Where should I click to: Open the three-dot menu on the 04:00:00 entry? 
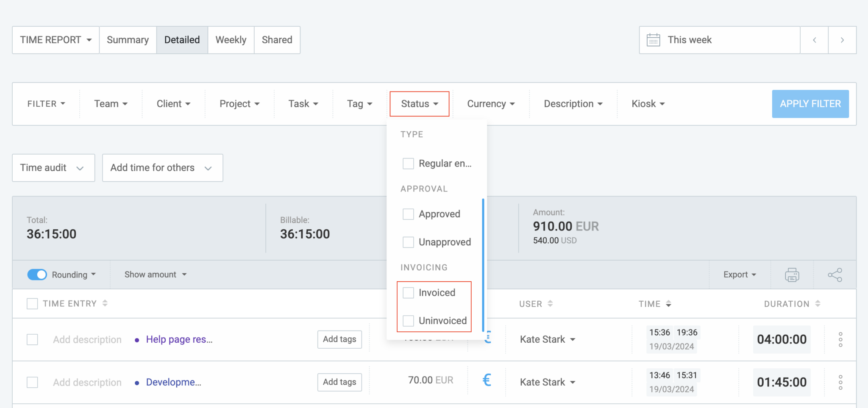point(840,339)
